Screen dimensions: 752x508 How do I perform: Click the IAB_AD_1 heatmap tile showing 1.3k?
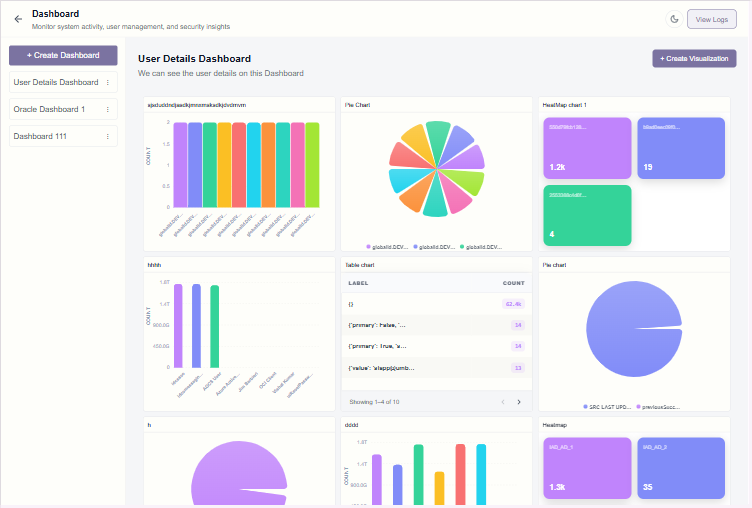(587, 467)
